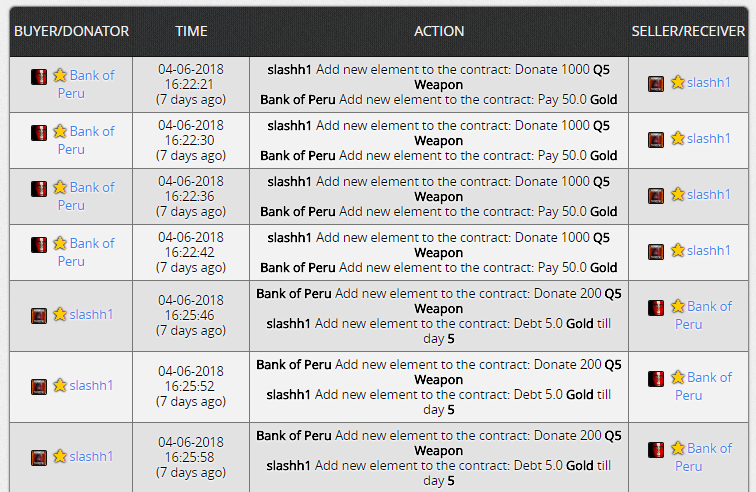Click the 16:22:30 timestamp cell

pyautogui.click(x=191, y=140)
